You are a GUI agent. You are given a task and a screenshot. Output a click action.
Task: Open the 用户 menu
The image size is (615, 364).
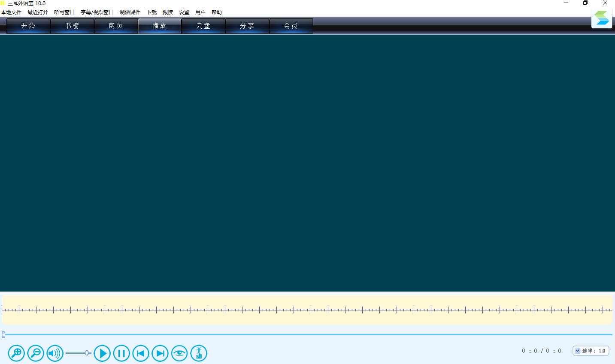click(x=200, y=12)
